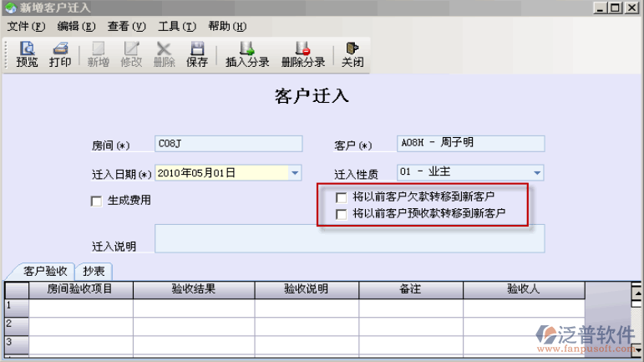Click the 迁入说明 text box
Screen dimensions: 644x362
click(349, 238)
